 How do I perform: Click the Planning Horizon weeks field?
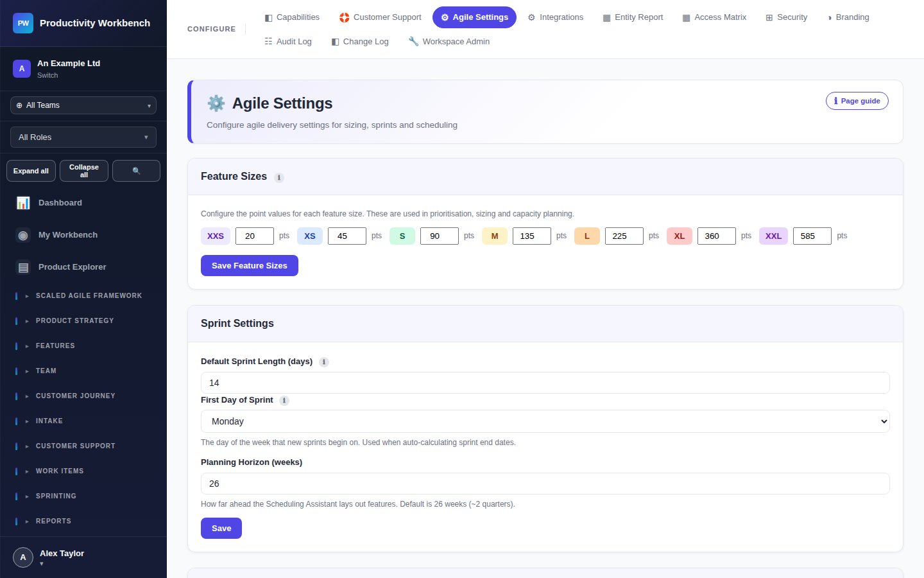(545, 484)
